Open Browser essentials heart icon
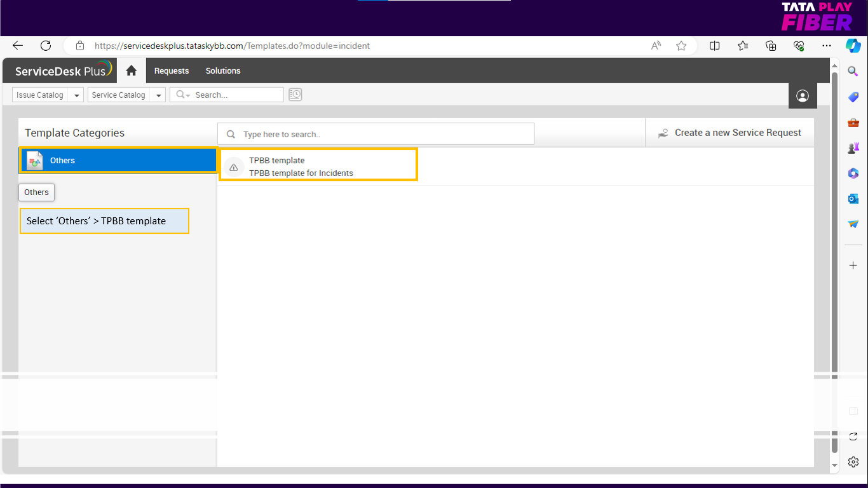 point(799,46)
